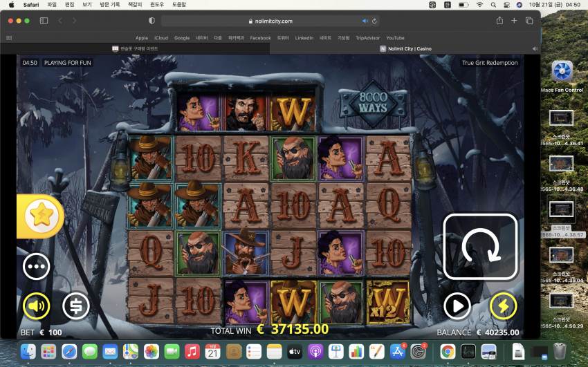Switch to the Nolimit City | Casino tab

(x=405, y=48)
